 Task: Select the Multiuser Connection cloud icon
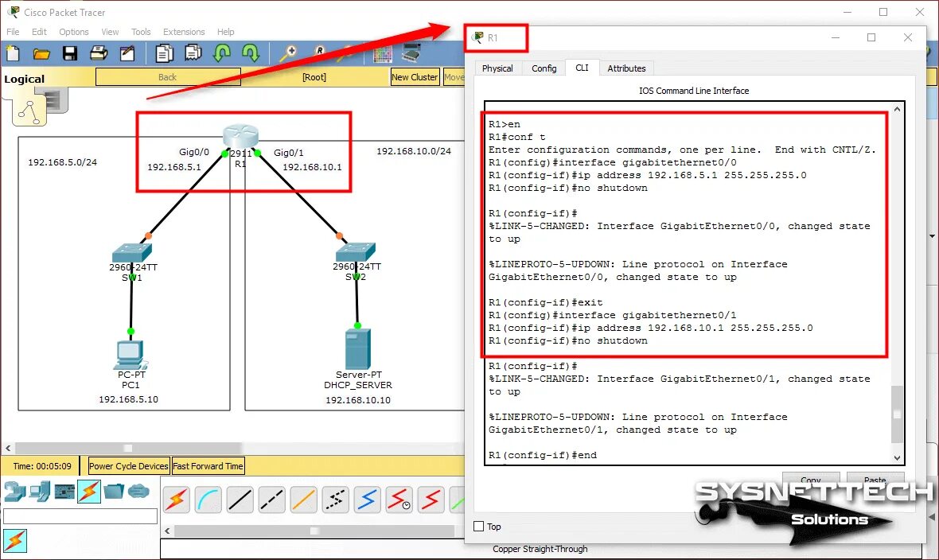point(138,492)
